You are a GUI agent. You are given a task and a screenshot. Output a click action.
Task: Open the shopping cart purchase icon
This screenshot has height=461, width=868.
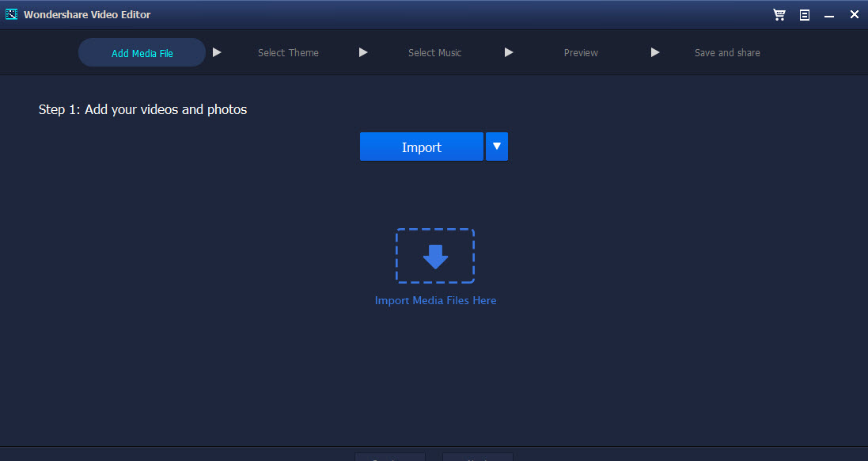coord(779,15)
